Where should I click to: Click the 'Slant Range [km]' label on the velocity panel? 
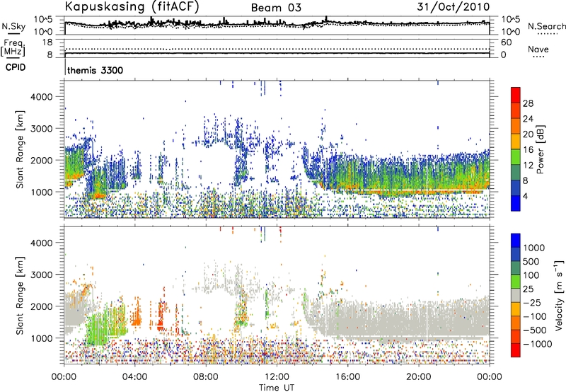[x=20, y=296]
